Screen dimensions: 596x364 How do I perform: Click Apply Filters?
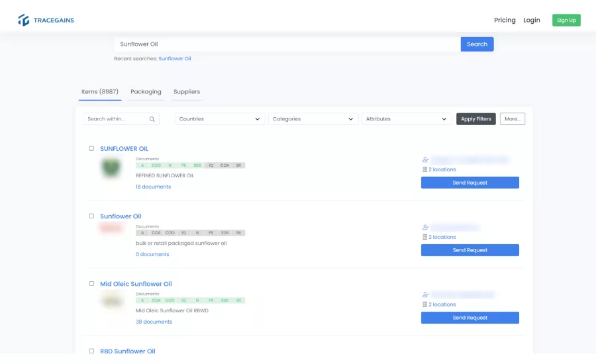tap(476, 119)
